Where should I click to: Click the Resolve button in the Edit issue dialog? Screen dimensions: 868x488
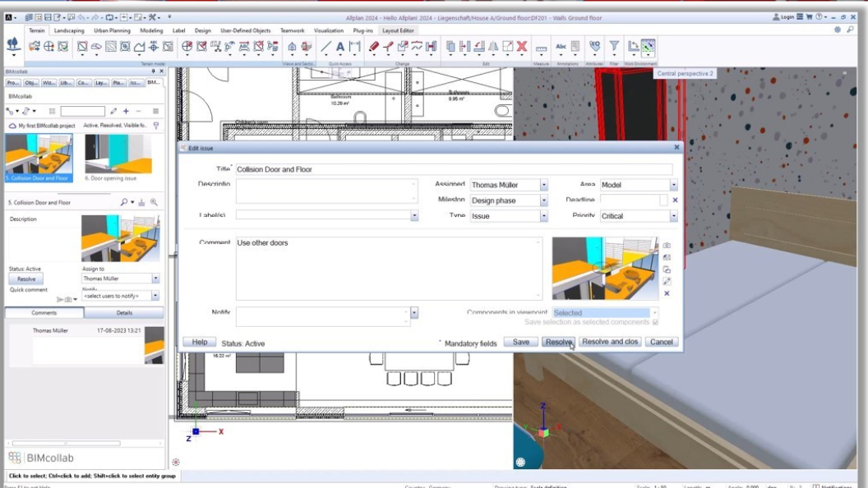pyautogui.click(x=559, y=342)
